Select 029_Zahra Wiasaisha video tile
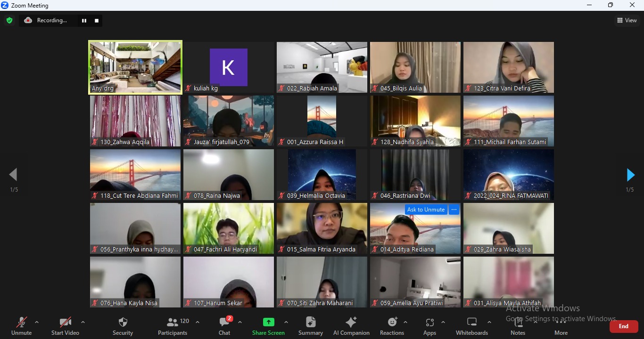Viewport: 644px width, 339px height. pos(509,228)
